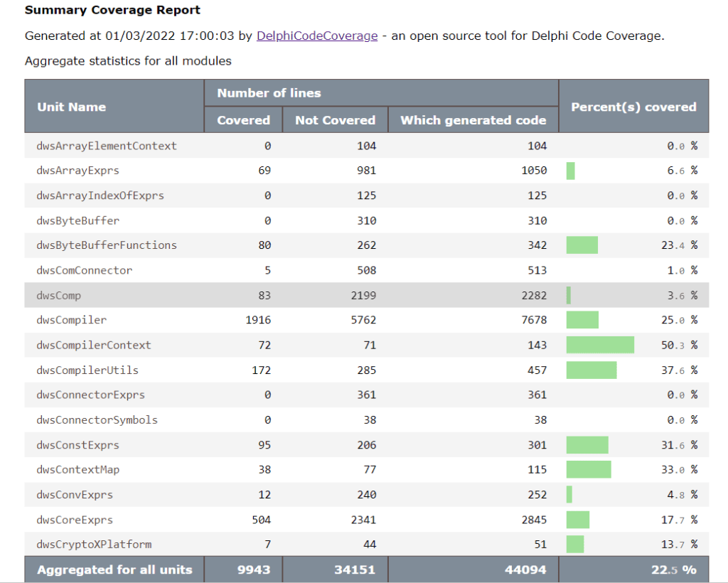Click the dwsByteBufferFunctions unit name
The image size is (728, 583).
tap(107, 245)
